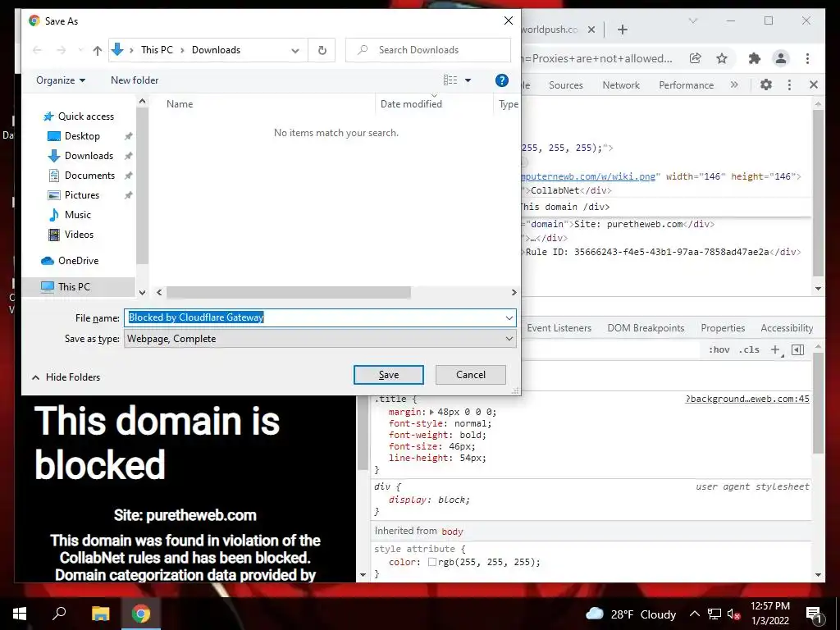Expand the margin shorthand triangle

point(431,412)
